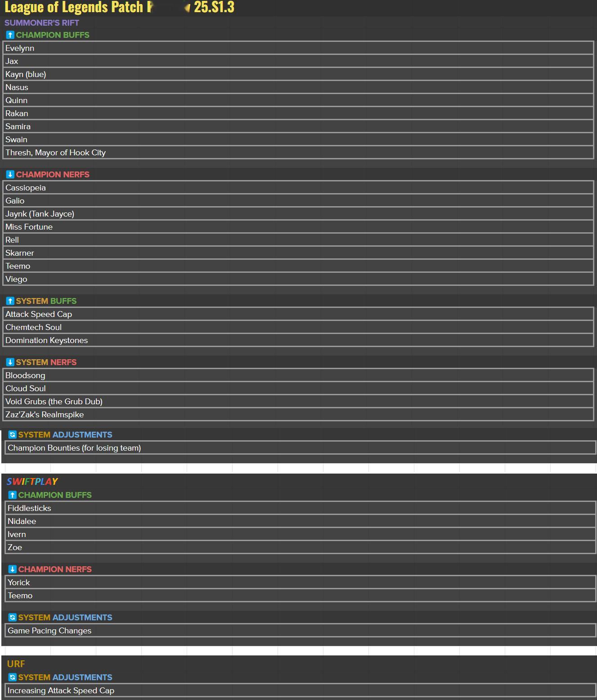Click the Zaz'Zak's Realmspike row
597x700 pixels.
click(298, 415)
